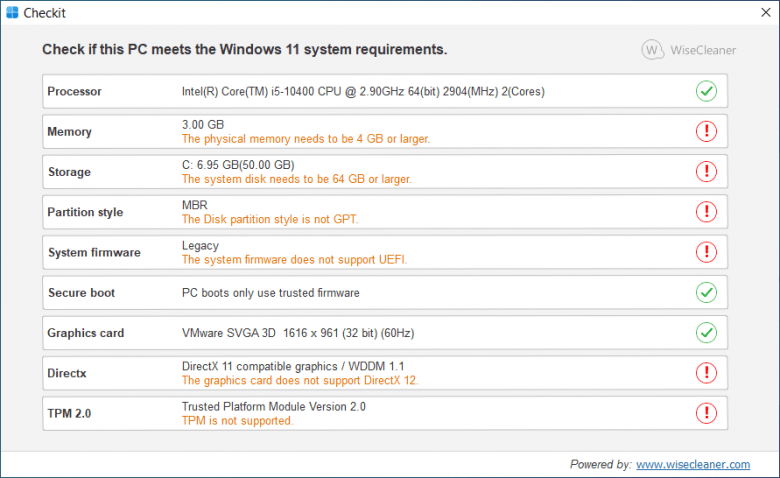Select the Graphics card label
The image size is (780, 478).
86,333
